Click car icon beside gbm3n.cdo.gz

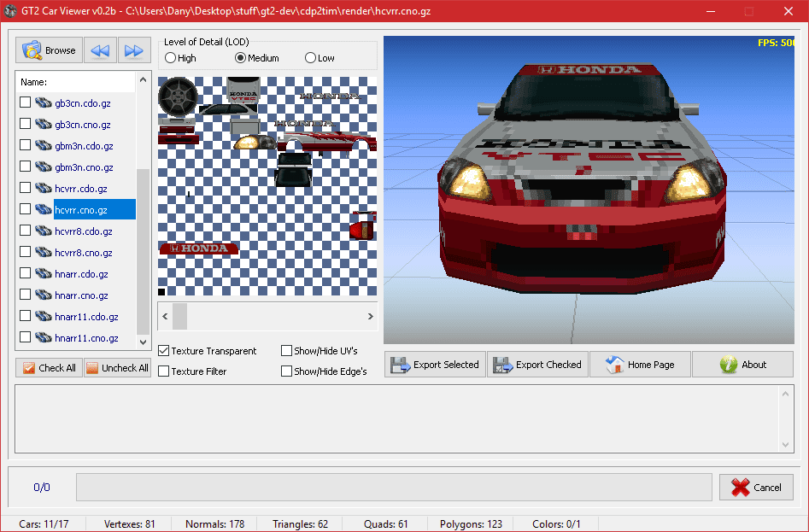point(44,145)
